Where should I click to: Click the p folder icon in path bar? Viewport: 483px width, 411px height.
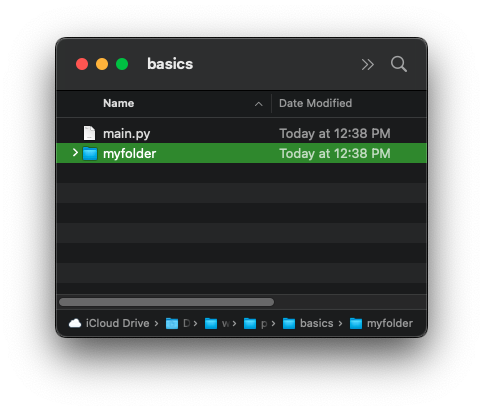[x=250, y=323]
